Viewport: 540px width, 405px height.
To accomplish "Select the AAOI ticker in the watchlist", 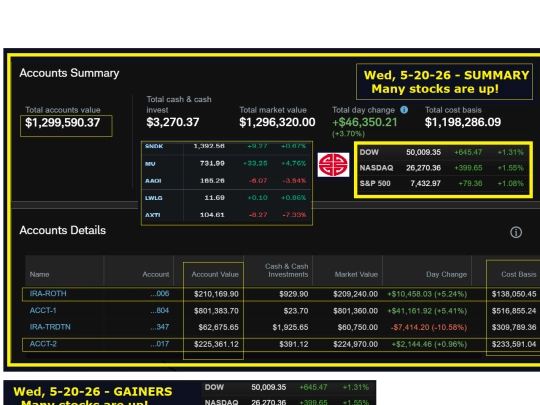I will [x=153, y=181].
